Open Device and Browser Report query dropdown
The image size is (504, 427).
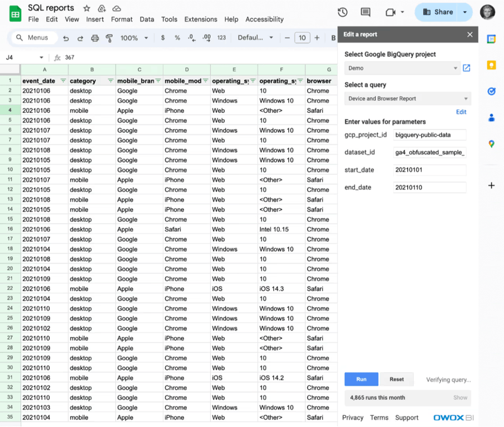pos(408,98)
